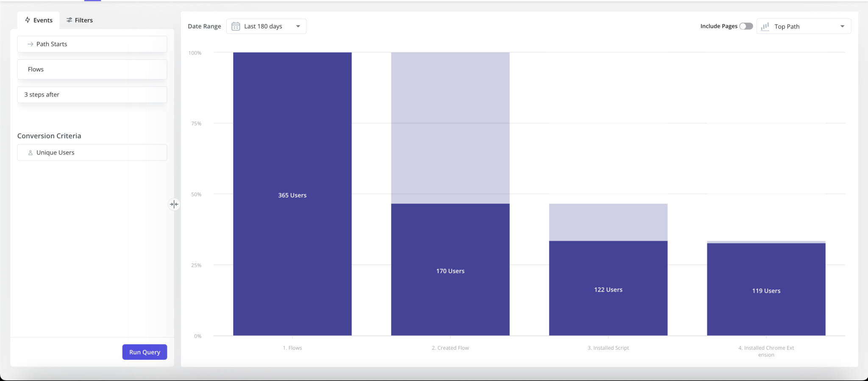Open the Last 180 days dropdown
This screenshot has width=868, height=381.
266,26
